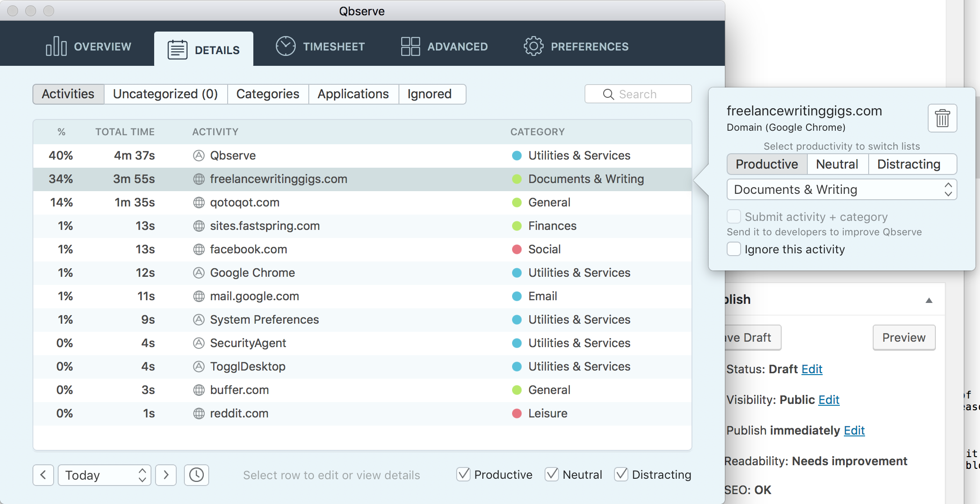The width and height of the screenshot is (980, 504).
Task: Click blue dot for Email category
Action: [x=517, y=296]
